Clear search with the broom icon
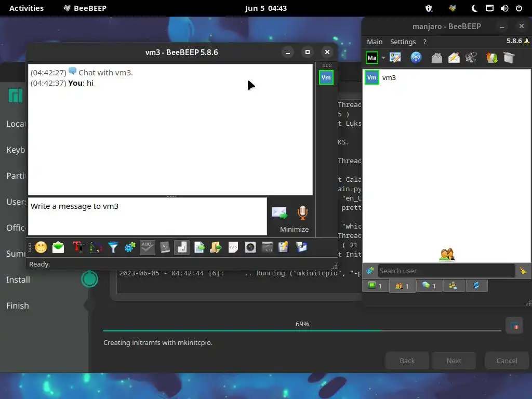The image size is (532, 399). tap(523, 271)
